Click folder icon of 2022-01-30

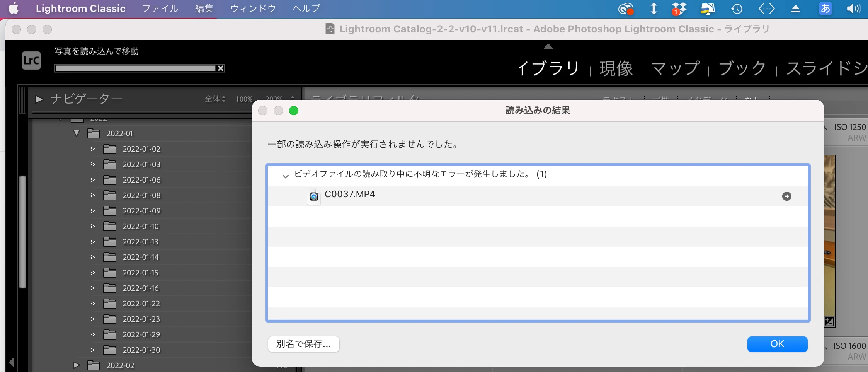click(x=110, y=350)
